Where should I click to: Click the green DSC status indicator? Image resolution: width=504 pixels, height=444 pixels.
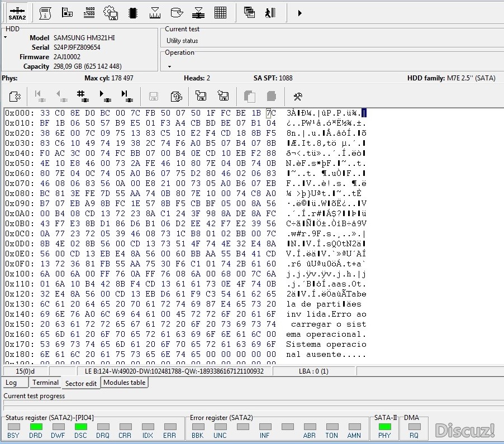[x=80, y=427]
